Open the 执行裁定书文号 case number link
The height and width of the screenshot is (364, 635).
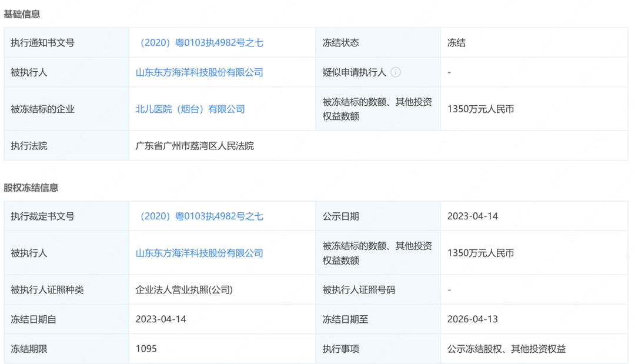tap(199, 216)
